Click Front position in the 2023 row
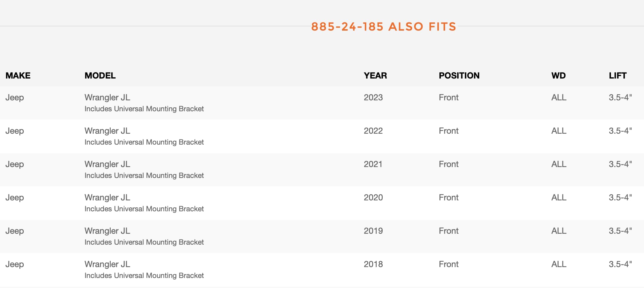Image resolution: width=644 pixels, height=288 pixels. click(x=448, y=98)
